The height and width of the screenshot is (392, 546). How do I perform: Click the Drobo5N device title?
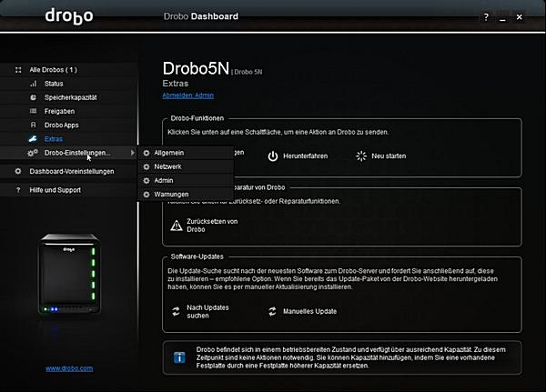point(196,68)
